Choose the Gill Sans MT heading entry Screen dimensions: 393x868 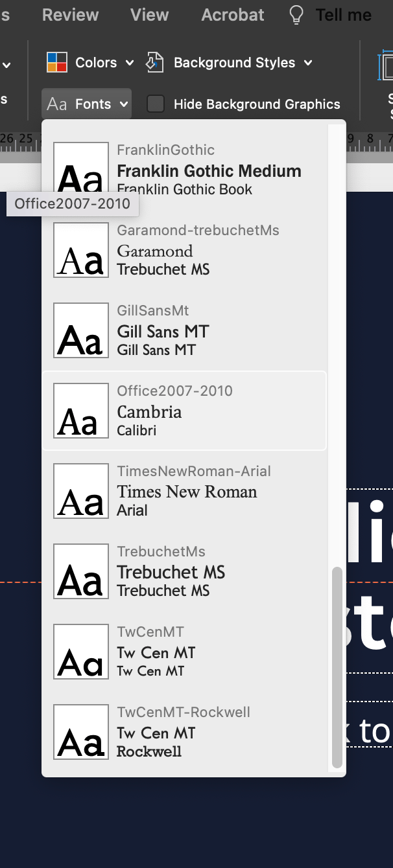pyautogui.click(x=163, y=332)
